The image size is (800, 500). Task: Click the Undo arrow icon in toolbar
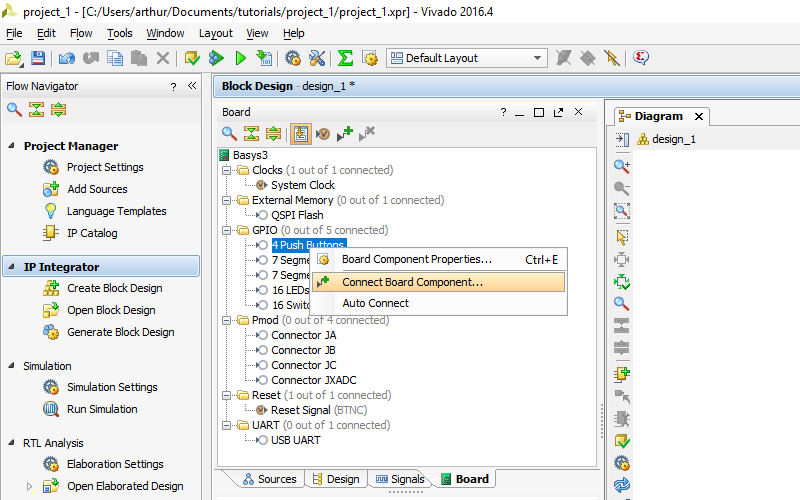66,58
